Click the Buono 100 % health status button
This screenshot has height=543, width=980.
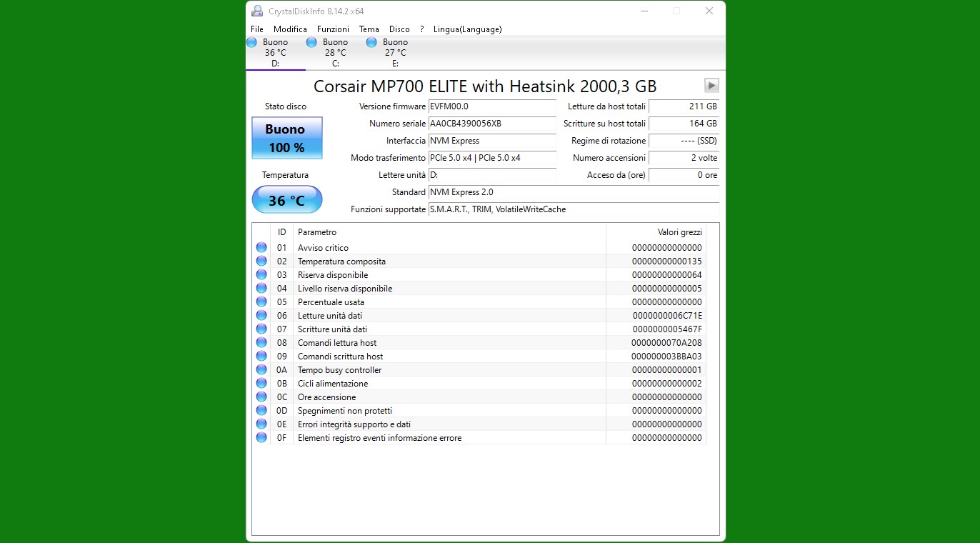[x=286, y=138]
